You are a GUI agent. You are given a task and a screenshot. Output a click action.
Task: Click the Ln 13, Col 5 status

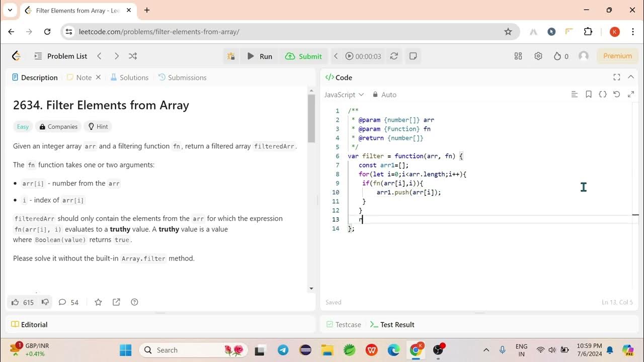[617, 302]
